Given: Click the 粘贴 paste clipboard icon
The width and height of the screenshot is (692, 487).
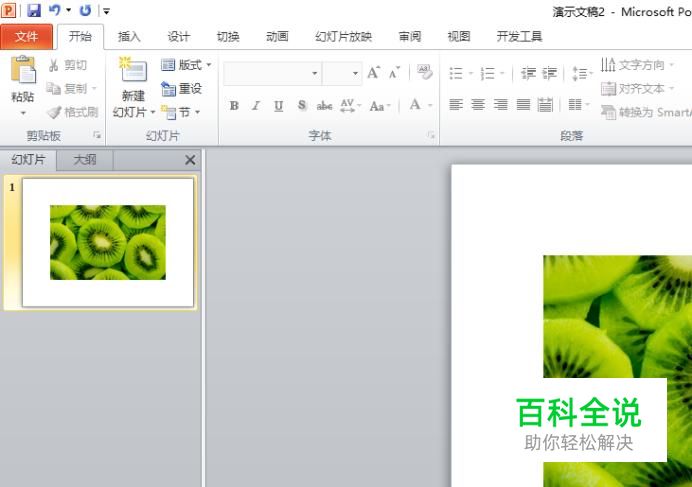Looking at the screenshot, I should 23,70.
